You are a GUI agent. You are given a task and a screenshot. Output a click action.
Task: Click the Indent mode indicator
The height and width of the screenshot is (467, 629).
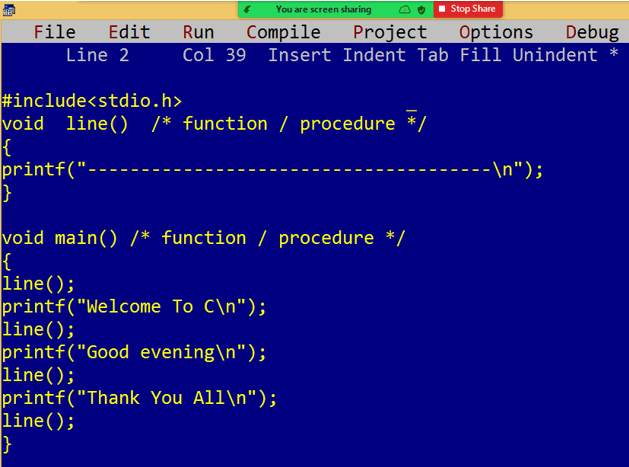pyautogui.click(x=374, y=55)
